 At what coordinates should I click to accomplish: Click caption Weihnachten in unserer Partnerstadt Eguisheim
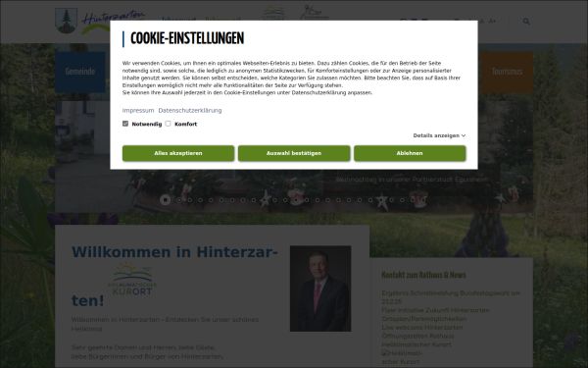coord(412,180)
